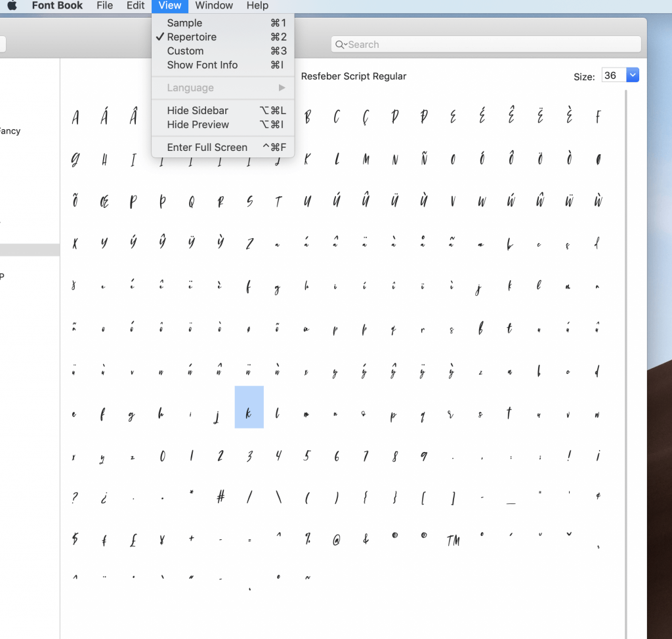Choose Hide Preview
This screenshot has height=639, width=672.
(x=223, y=125)
